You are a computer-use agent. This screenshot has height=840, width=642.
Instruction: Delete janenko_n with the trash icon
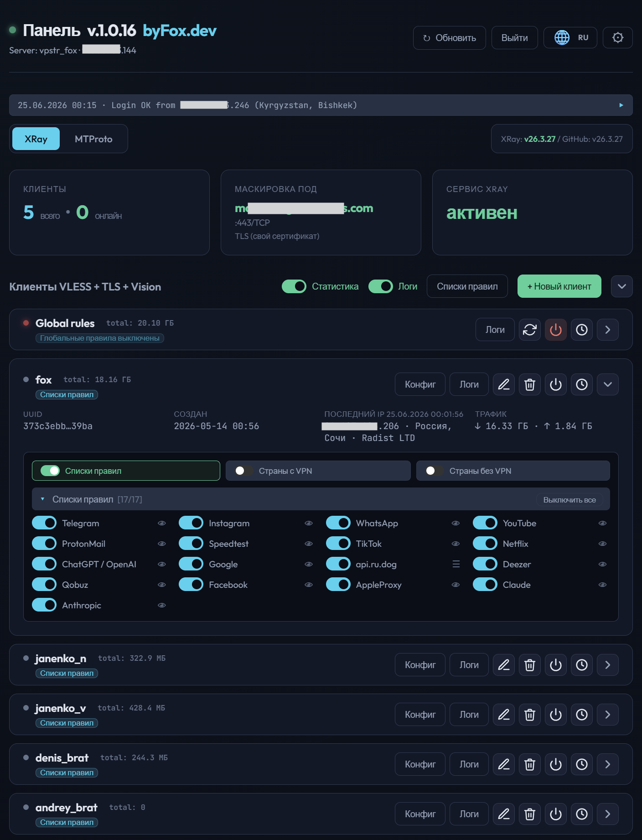[529, 665]
